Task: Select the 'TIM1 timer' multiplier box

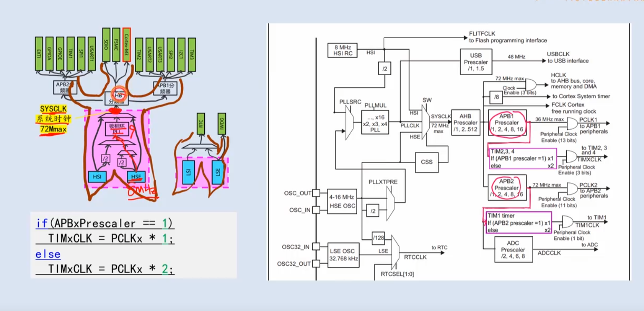Action: pos(519,223)
